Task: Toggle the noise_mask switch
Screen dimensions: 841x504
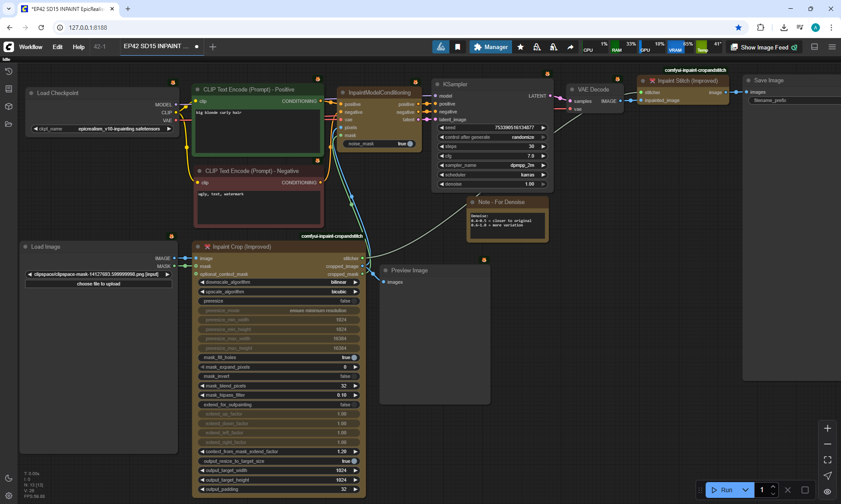Action: click(410, 144)
